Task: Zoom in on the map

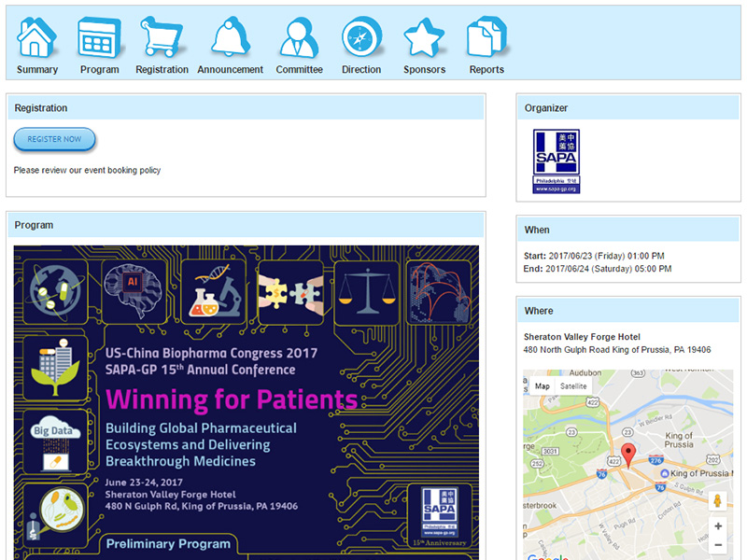Action: [x=717, y=526]
